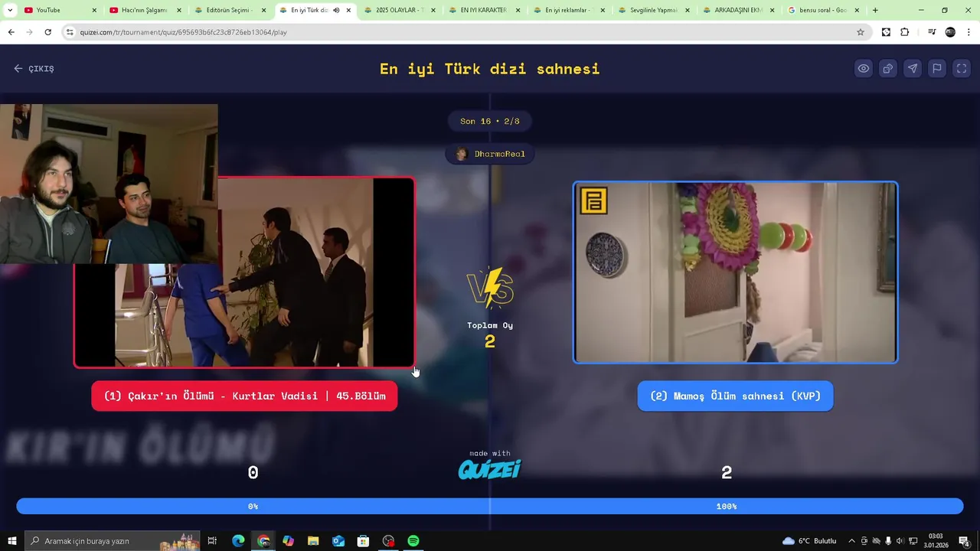Open the 6°C Bulutlu weather widget
Viewport: 980px width, 551px height.
tap(809, 541)
